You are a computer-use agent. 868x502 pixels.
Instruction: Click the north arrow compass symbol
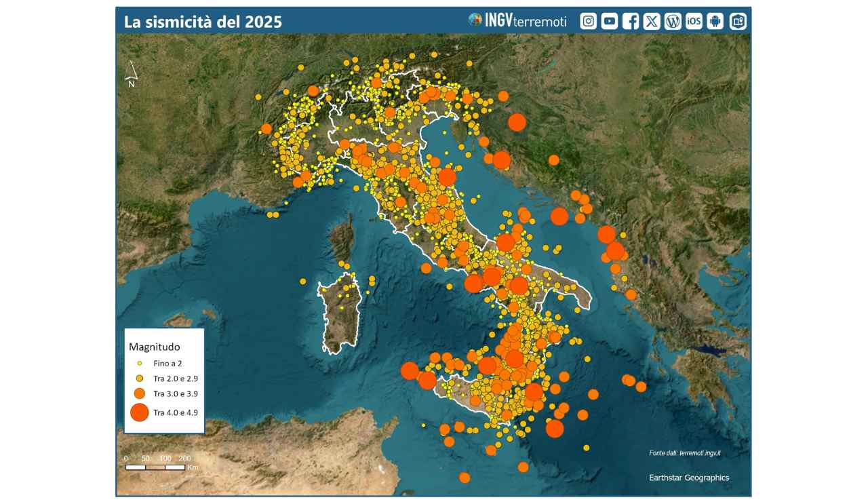pyautogui.click(x=132, y=73)
